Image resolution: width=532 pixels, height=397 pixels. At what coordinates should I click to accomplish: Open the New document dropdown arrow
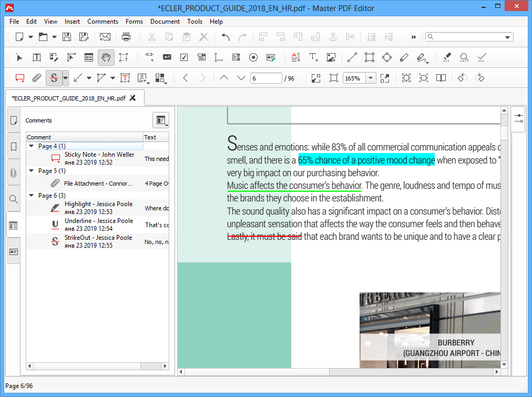30,37
